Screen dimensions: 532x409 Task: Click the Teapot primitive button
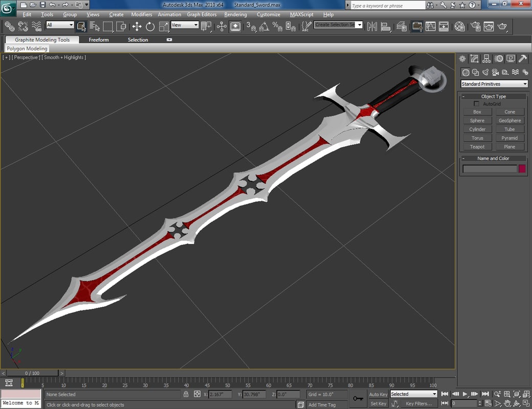point(476,147)
